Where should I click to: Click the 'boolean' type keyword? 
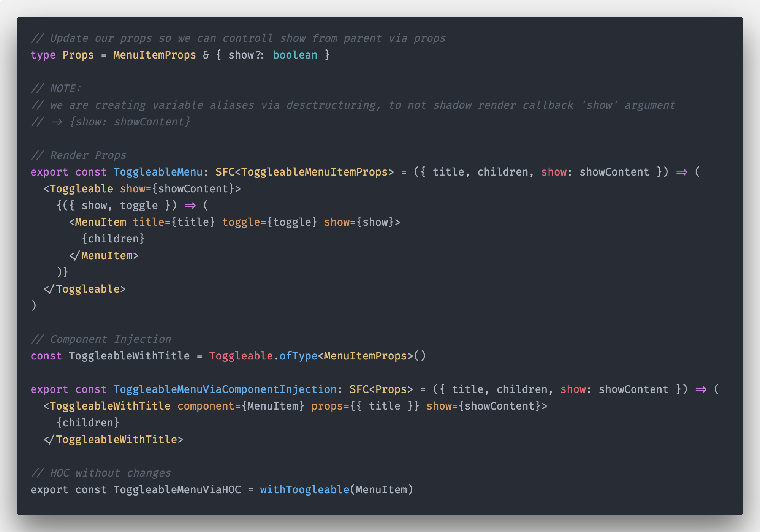click(295, 55)
